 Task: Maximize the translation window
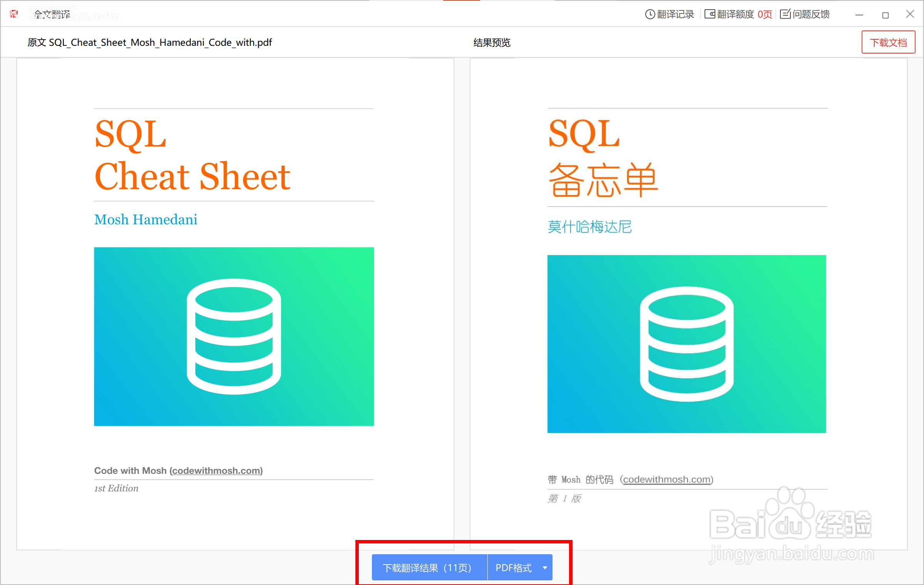click(885, 15)
